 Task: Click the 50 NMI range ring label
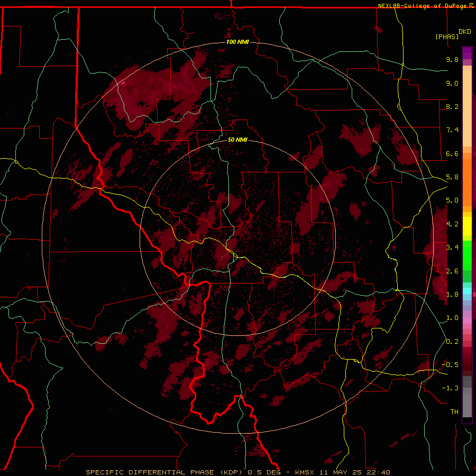[237, 140]
